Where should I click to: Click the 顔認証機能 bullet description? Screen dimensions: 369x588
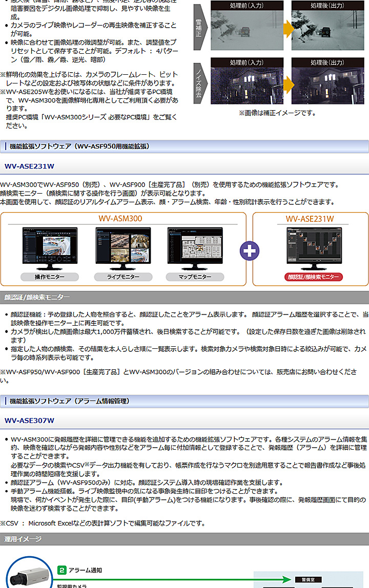(189, 319)
